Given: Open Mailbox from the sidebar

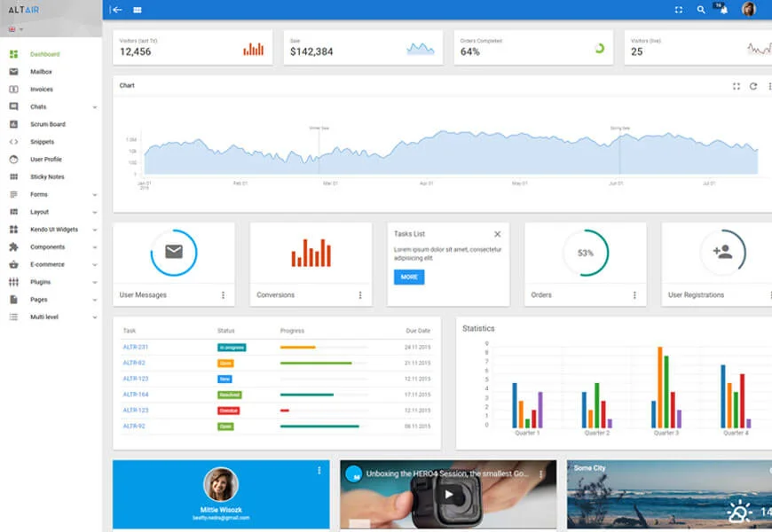Looking at the screenshot, I should coord(41,72).
